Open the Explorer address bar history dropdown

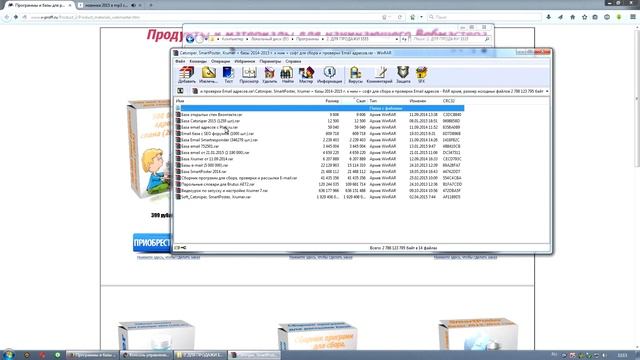pyautogui.click(x=397, y=39)
